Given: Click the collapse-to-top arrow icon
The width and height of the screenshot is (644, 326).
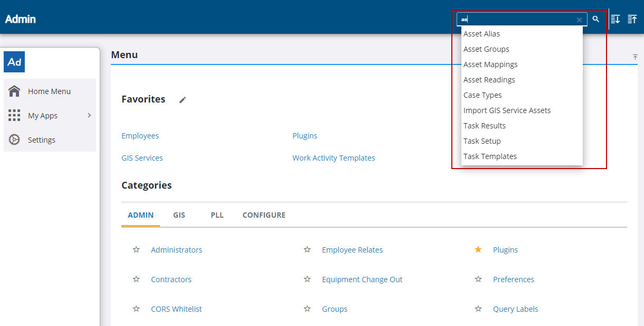Looking at the screenshot, I should click(635, 57).
